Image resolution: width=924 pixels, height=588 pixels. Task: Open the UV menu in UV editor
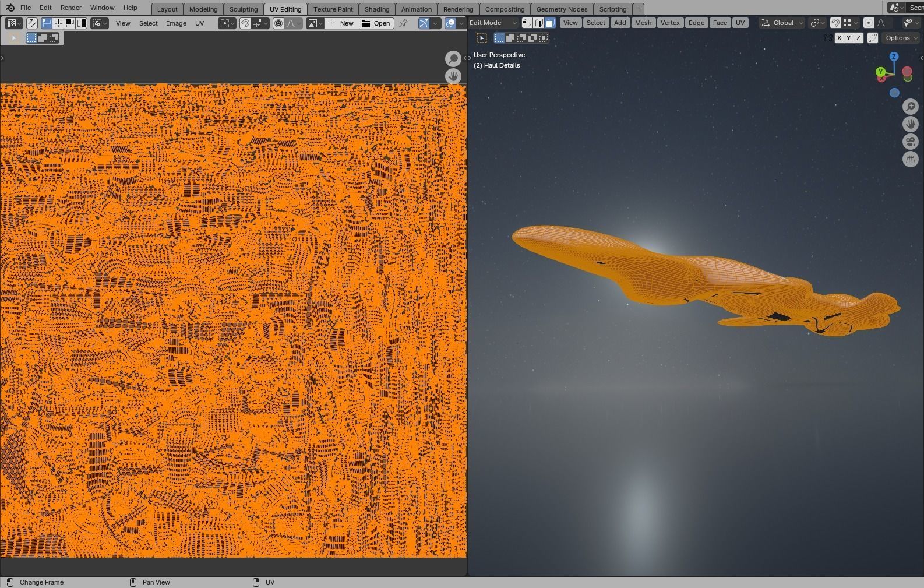(x=200, y=23)
